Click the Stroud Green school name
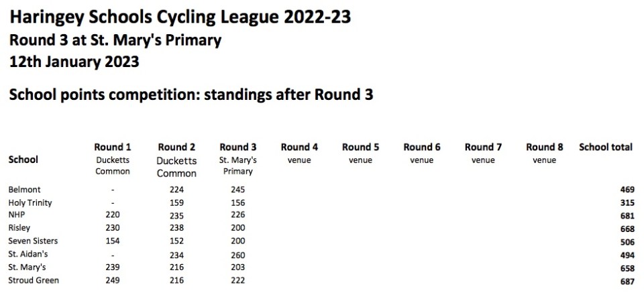644x299 pixels. (x=34, y=280)
